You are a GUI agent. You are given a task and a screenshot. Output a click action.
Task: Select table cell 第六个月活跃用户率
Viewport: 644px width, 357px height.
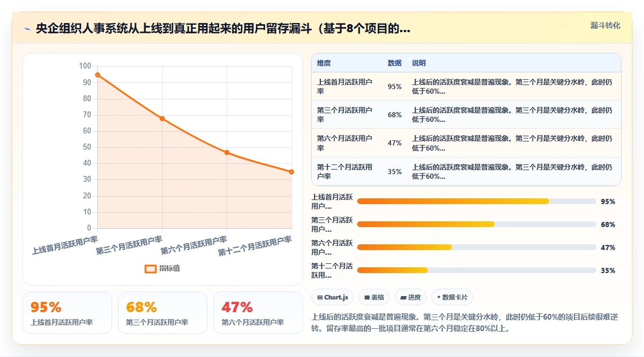pyautogui.click(x=345, y=143)
